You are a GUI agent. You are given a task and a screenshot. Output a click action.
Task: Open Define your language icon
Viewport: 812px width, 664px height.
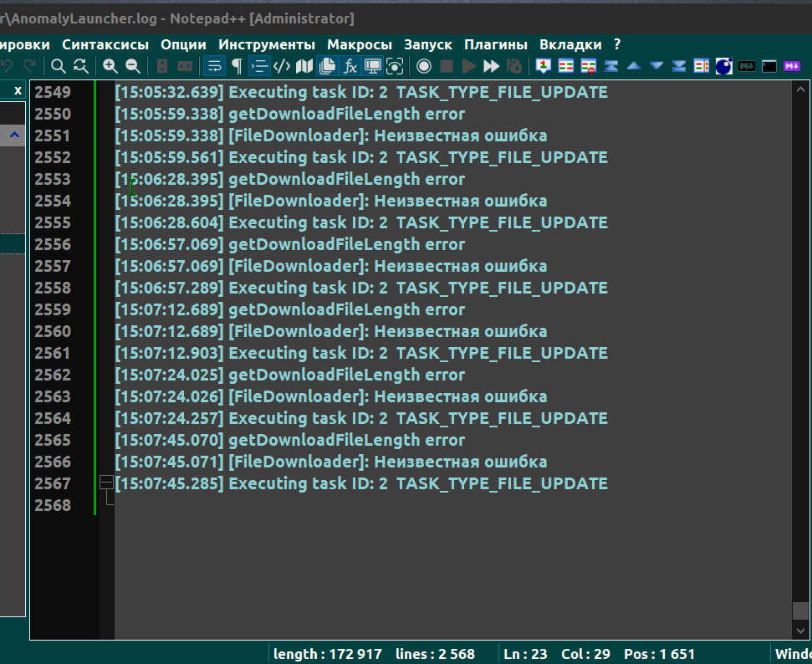[x=282, y=66]
